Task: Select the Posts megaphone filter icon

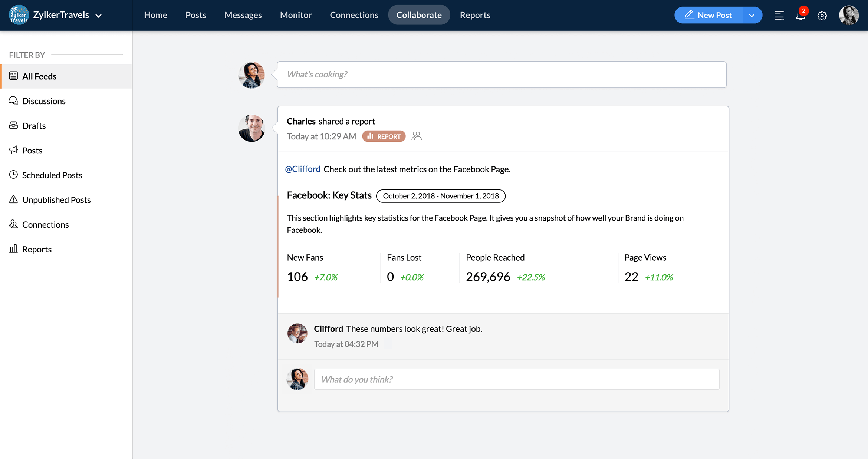Action: click(x=13, y=150)
